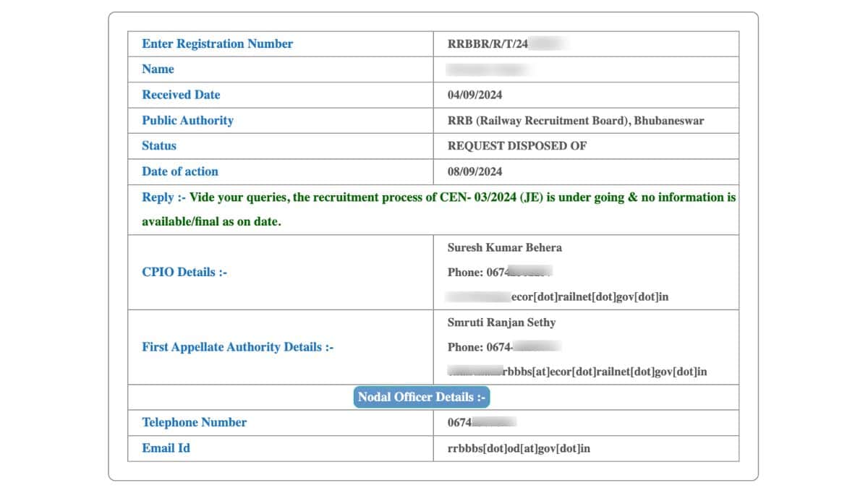Select the Name field label

pos(158,69)
